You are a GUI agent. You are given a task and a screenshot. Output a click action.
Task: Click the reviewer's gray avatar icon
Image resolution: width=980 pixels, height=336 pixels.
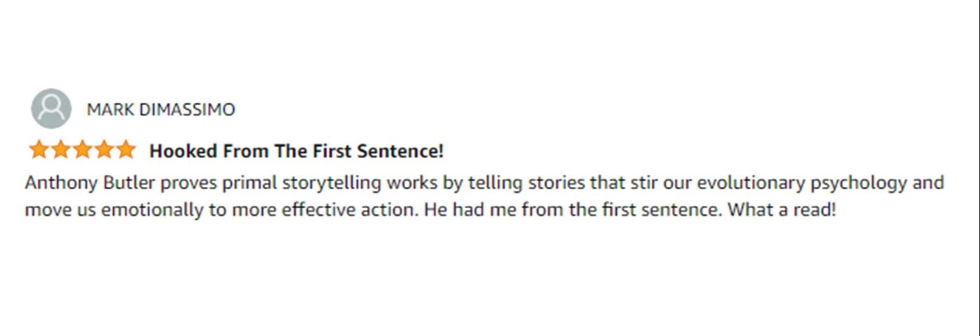(51, 109)
